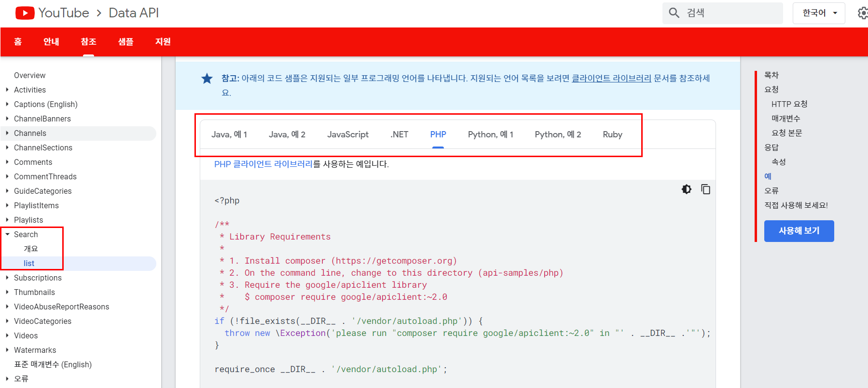
Task: Expand the GuideCategories section arrow
Action: tap(7, 191)
